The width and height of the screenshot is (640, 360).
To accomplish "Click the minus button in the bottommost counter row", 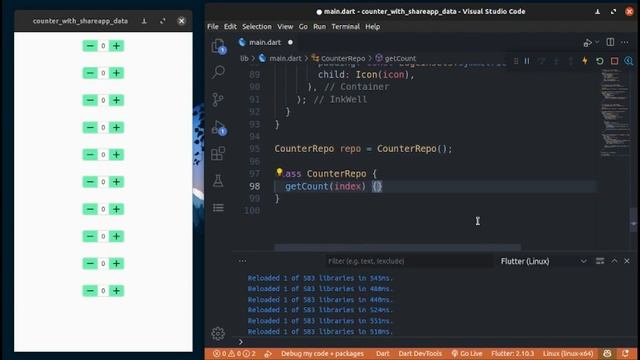I will 90,291.
